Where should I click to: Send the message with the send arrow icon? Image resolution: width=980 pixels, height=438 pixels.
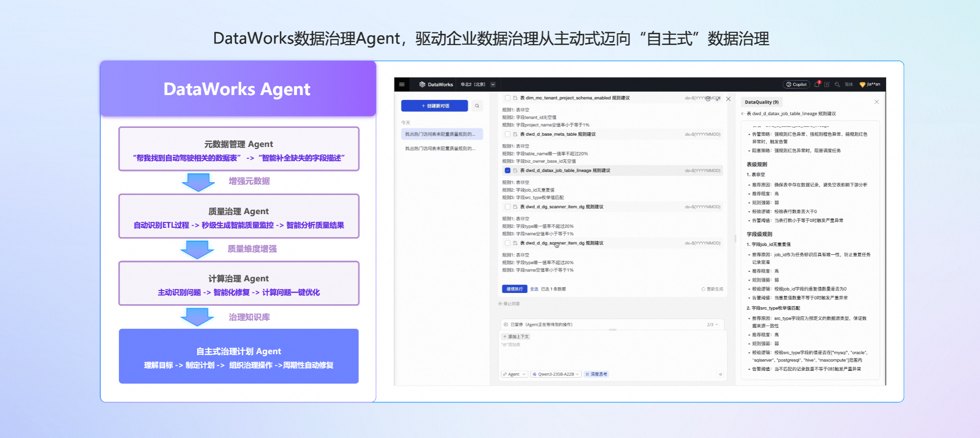720,374
